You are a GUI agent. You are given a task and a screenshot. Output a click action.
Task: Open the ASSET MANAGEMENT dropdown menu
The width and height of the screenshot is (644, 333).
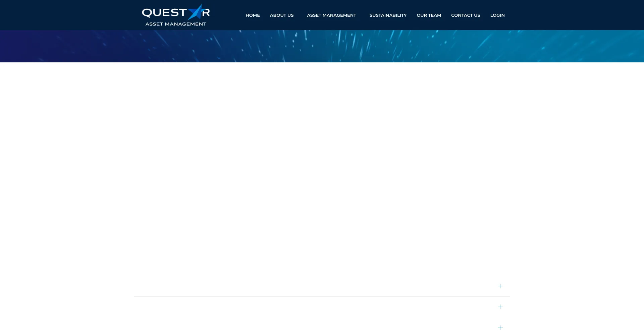coord(331,15)
